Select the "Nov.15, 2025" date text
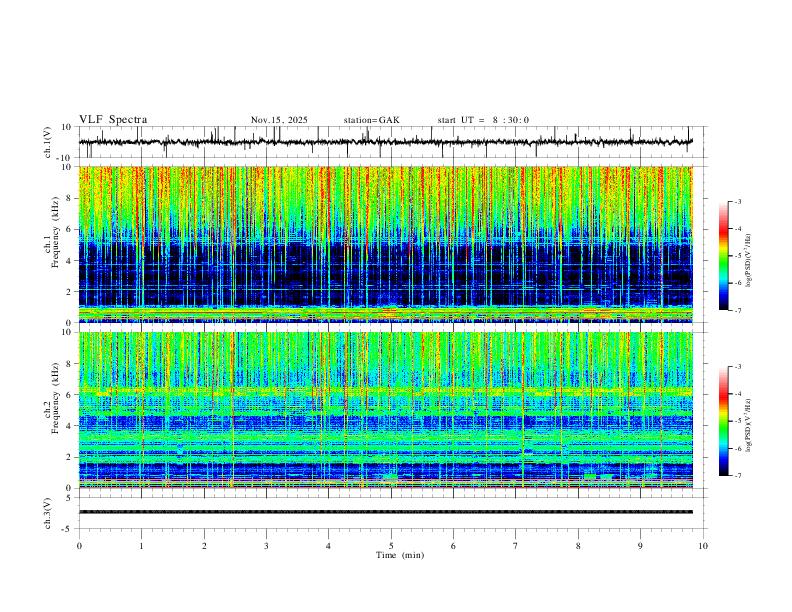Image resolution: width=792 pixels, height=612 pixels. (279, 120)
